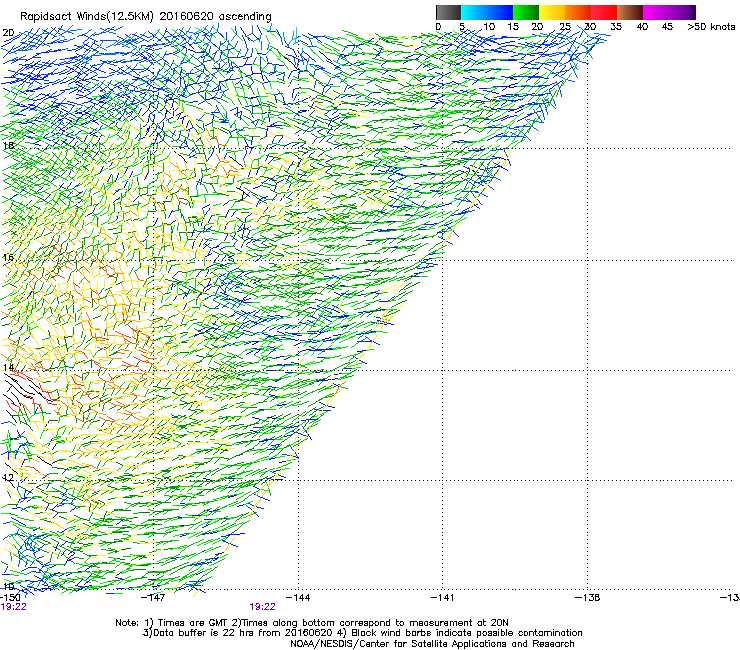Viewport: 740px width, 650px height.
Task: Click the 'Data buffer is 22 hrs' note line
Action: (362, 633)
